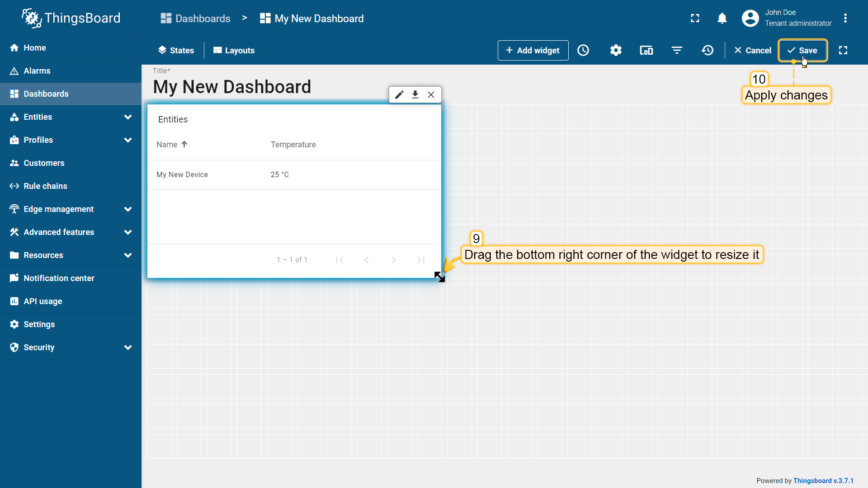The image size is (868, 488).
Task: Open entity aliases icon in toolbar
Action: [x=646, y=50]
